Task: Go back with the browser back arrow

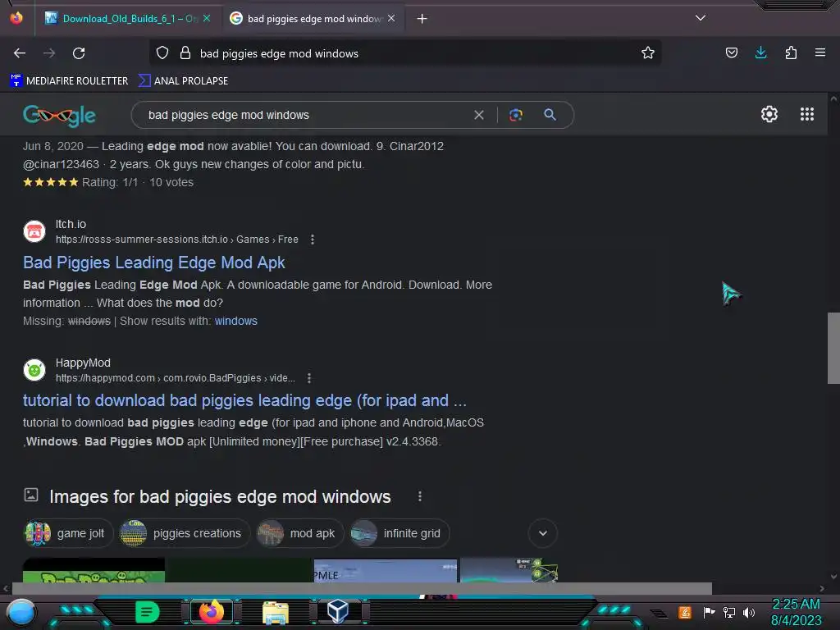Action: (x=20, y=53)
